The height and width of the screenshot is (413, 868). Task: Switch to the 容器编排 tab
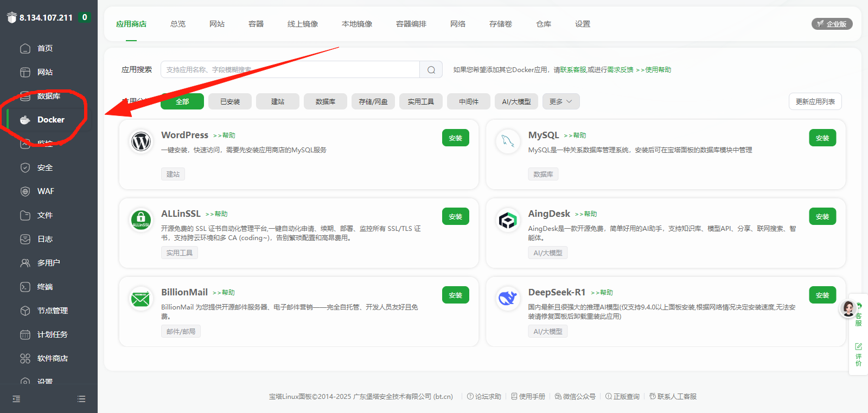tap(411, 24)
